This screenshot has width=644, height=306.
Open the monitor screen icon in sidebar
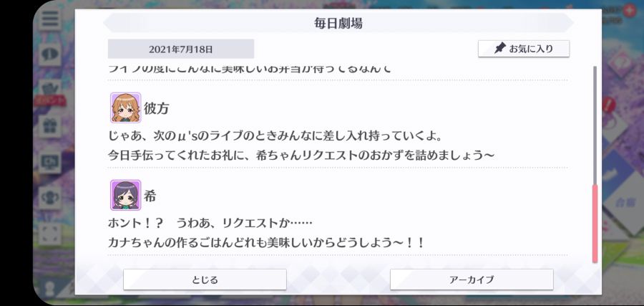pos(50,162)
